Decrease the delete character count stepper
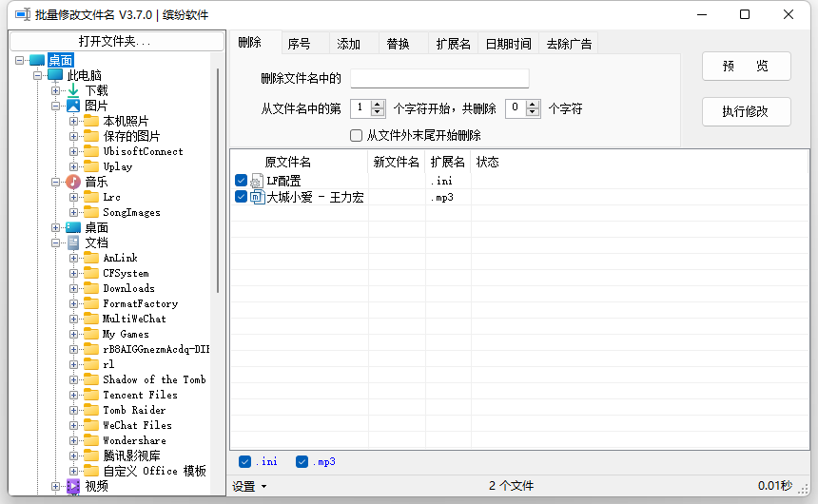 coord(532,113)
